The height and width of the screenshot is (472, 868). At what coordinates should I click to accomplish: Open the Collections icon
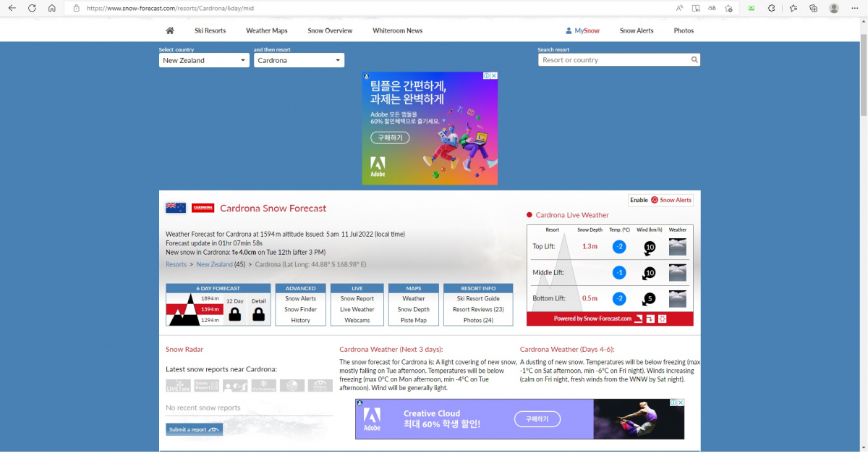(813, 8)
